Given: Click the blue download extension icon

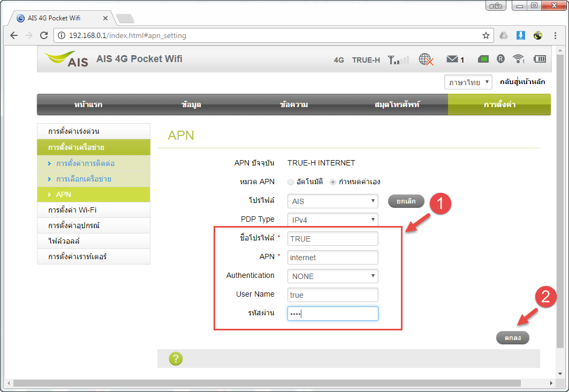Looking at the screenshot, I should tap(521, 35).
